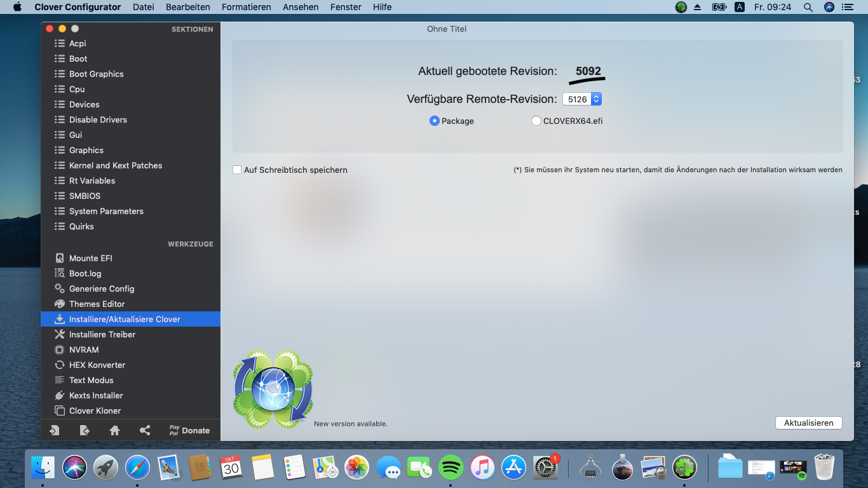Screen dimensions: 868x488
Task: Open the Hilfe menu
Action: click(383, 7)
